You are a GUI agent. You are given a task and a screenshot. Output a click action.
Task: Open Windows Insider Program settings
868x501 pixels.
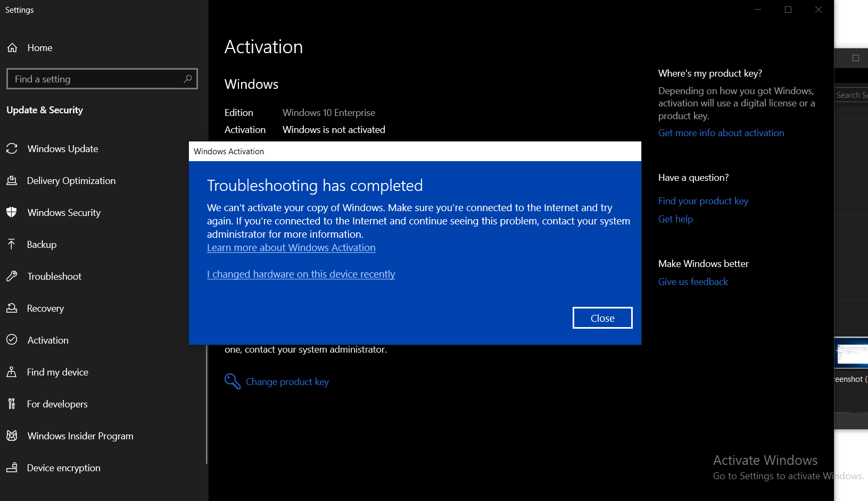[80, 436]
